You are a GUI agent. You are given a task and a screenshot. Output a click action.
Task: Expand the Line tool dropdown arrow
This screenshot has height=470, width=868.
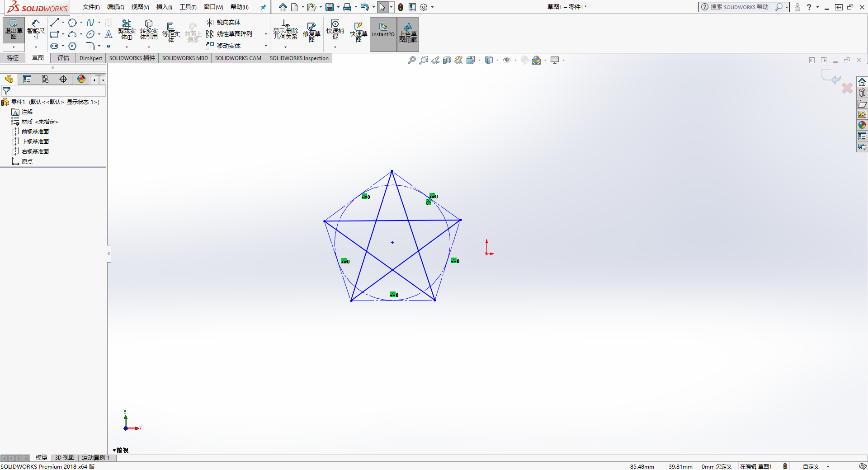coord(63,23)
